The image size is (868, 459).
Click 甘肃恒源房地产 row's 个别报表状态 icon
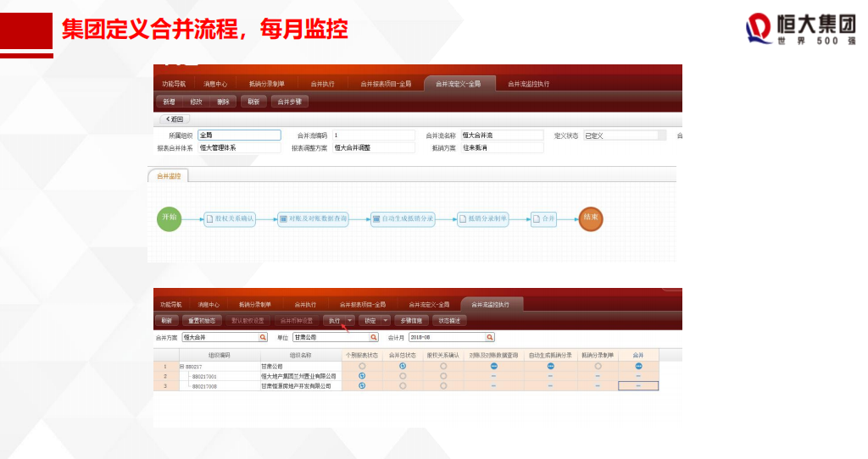pos(362,386)
